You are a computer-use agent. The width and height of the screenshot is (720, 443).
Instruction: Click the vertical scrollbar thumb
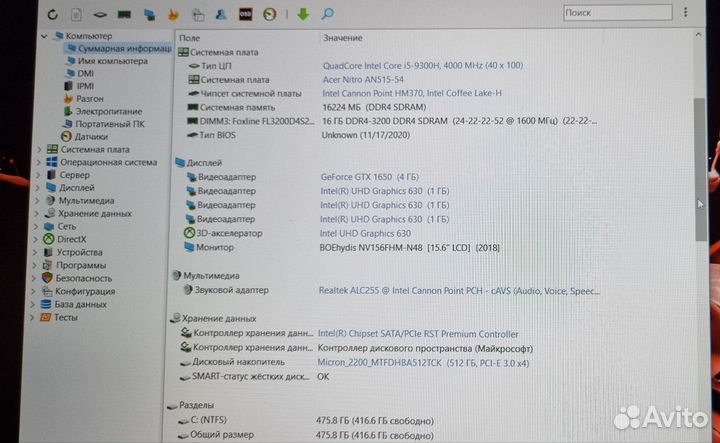[701, 169]
